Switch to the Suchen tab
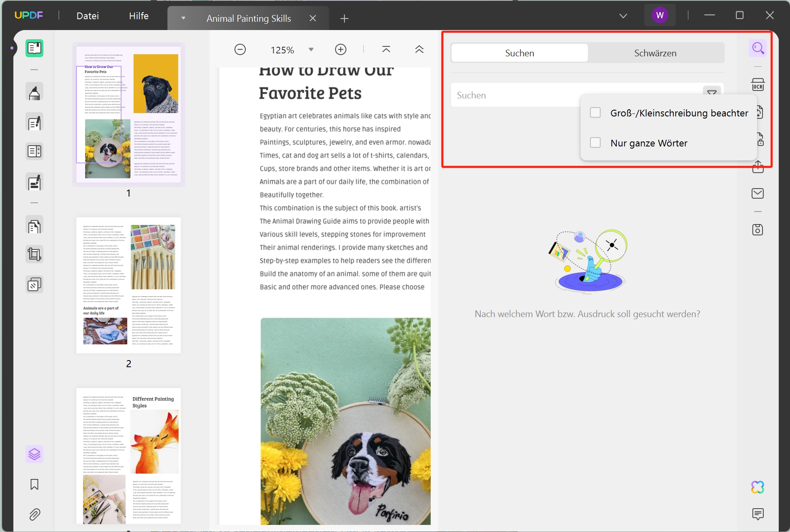Viewport: 790px width, 532px height. pyautogui.click(x=520, y=53)
